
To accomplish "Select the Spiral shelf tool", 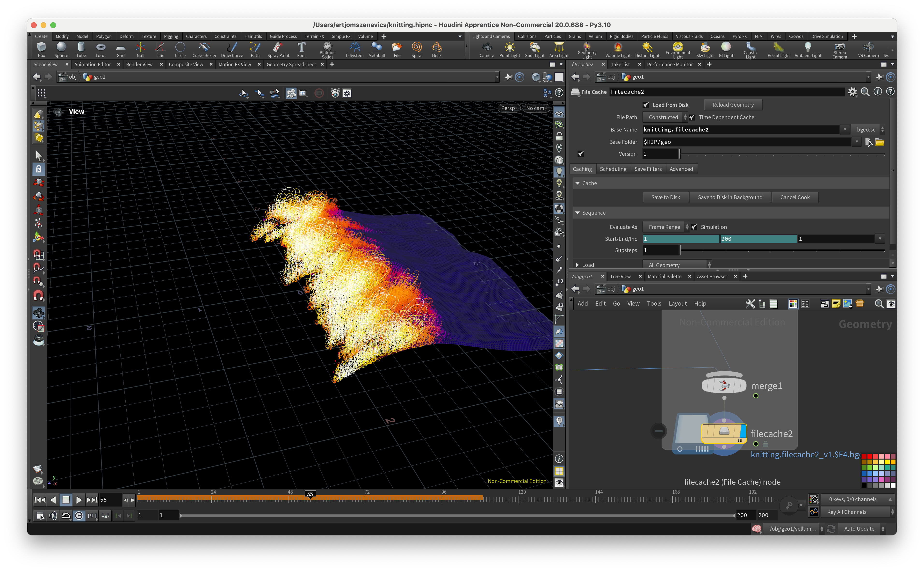I will (x=417, y=50).
